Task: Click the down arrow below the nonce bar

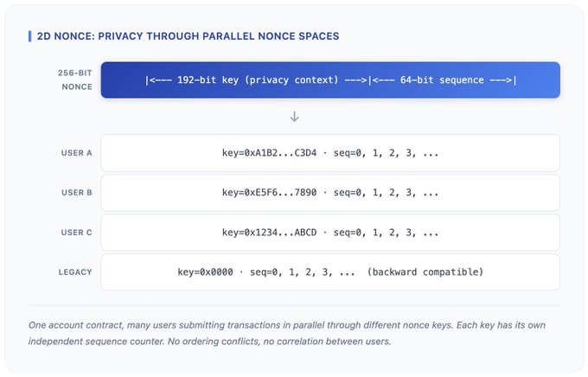Action: coord(294,116)
